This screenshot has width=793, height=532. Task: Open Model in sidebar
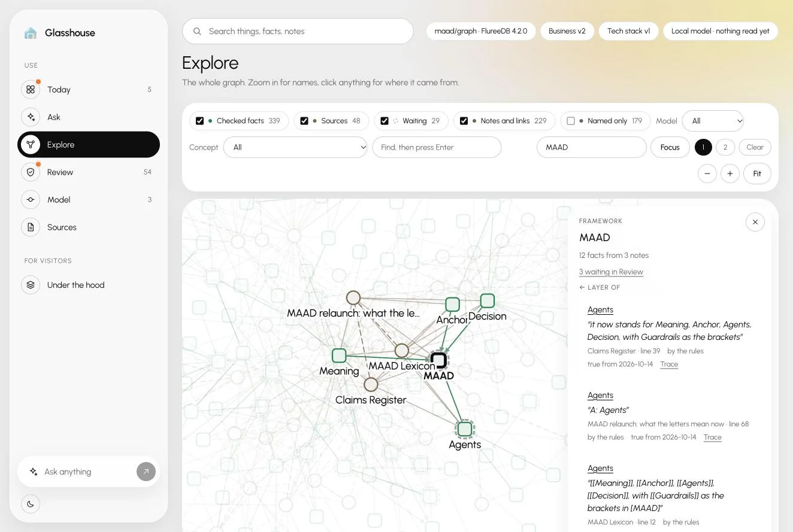click(x=89, y=200)
